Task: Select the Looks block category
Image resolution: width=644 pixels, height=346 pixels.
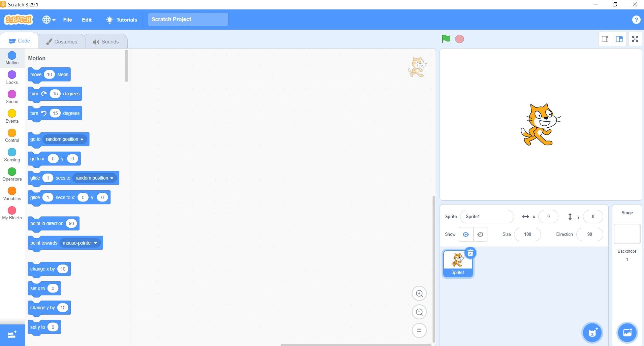Action: (x=12, y=77)
